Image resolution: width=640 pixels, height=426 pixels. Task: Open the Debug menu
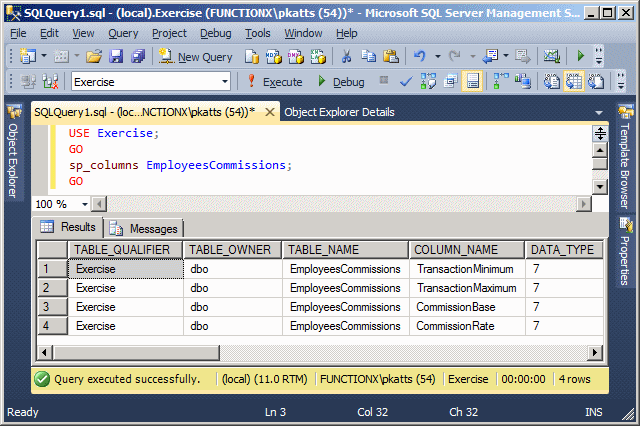click(216, 33)
